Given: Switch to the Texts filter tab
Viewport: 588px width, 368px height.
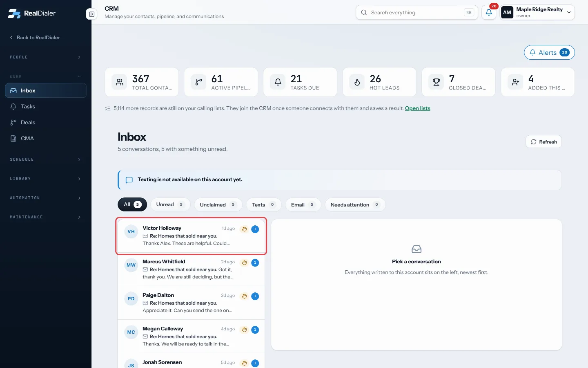Looking at the screenshot, I should click(264, 204).
